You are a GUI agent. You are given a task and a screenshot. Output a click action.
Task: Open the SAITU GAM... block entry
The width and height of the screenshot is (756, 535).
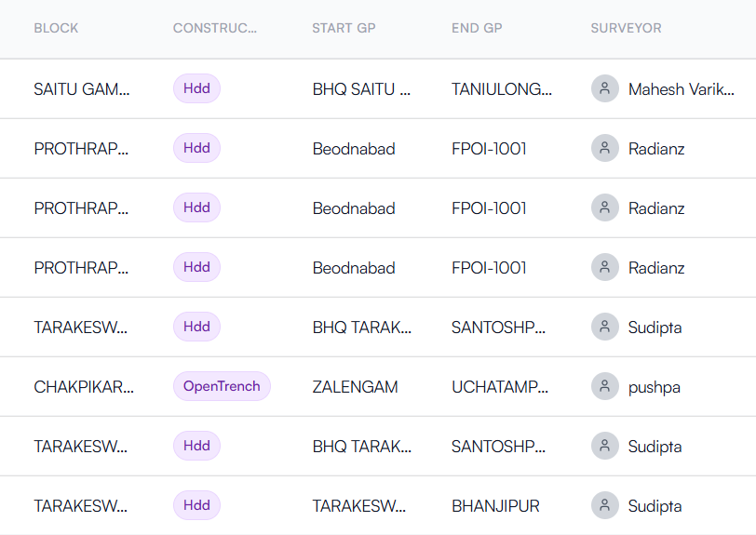point(82,89)
